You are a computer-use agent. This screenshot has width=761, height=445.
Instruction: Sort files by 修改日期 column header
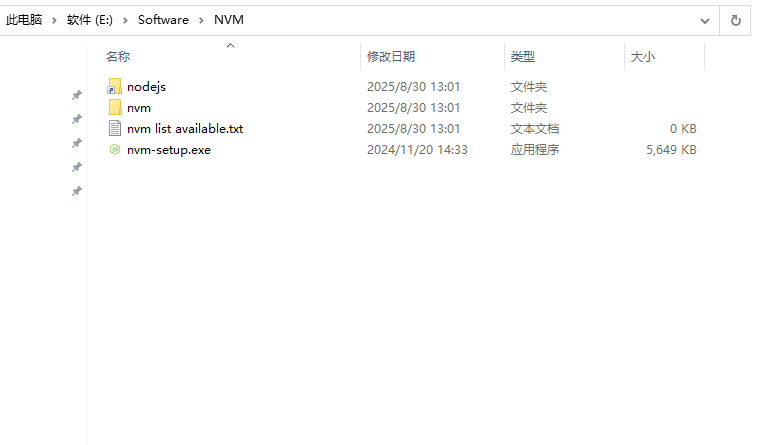point(391,57)
